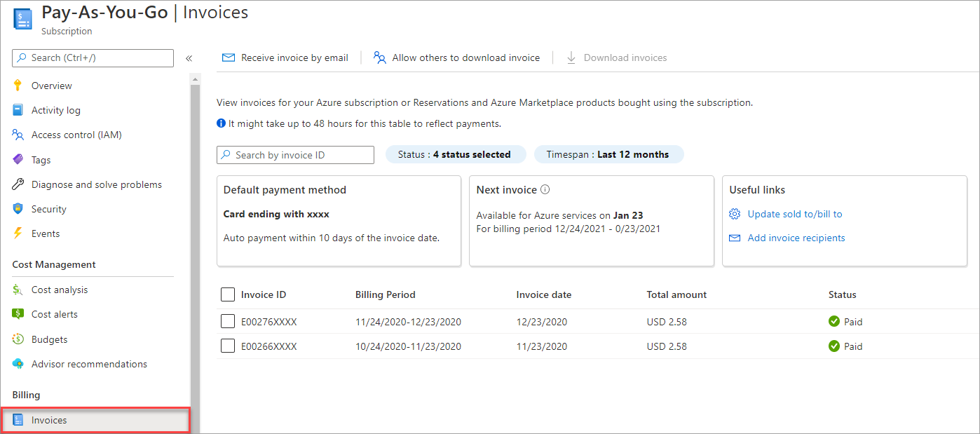Open the Budgets icon in sidebar
The height and width of the screenshot is (434, 980).
point(18,339)
